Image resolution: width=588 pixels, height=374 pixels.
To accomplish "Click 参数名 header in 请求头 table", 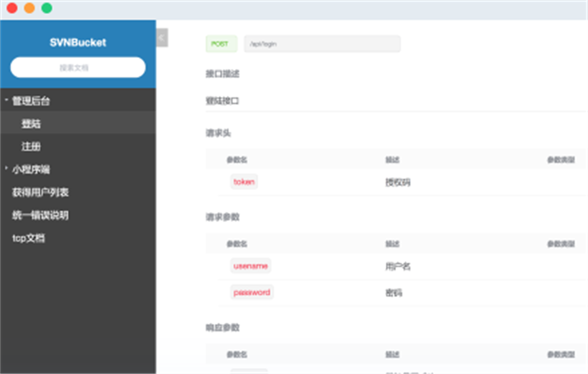I will click(x=237, y=160).
